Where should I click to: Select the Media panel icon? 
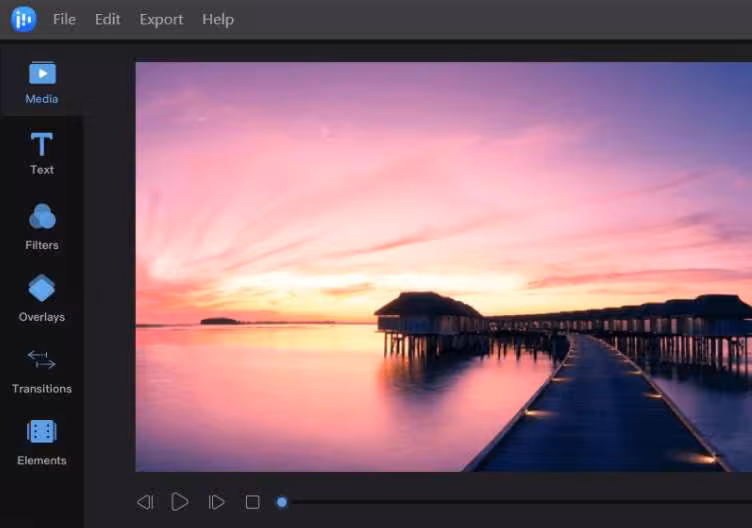[42, 82]
